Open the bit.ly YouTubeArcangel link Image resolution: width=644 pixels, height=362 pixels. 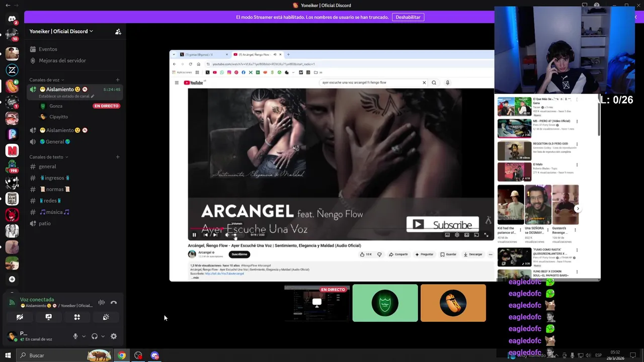click(x=224, y=274)
